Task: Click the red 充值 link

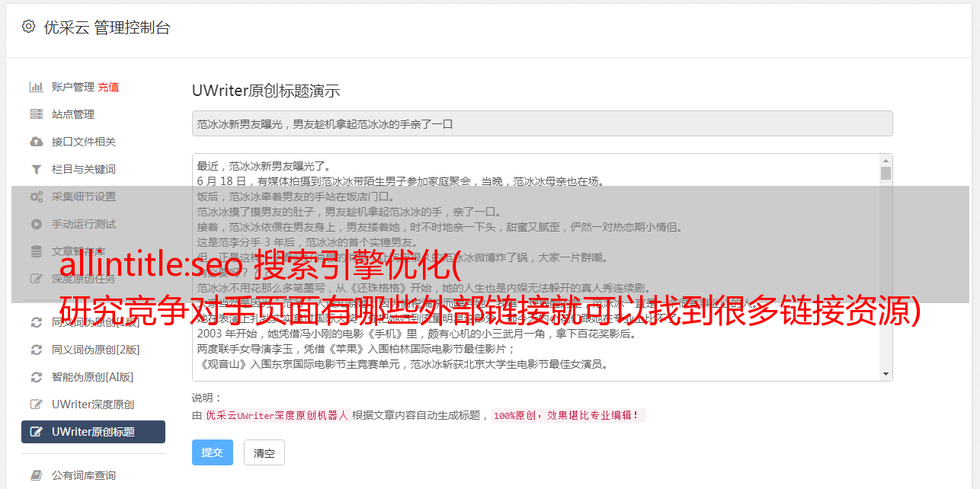Action: [x=108, y=87]
